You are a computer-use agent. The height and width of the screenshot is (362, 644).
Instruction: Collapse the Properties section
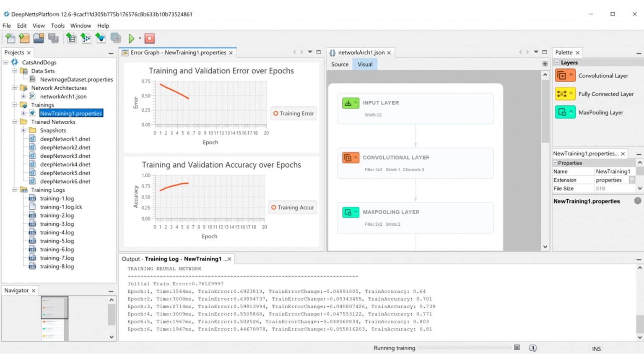point(555,163)
